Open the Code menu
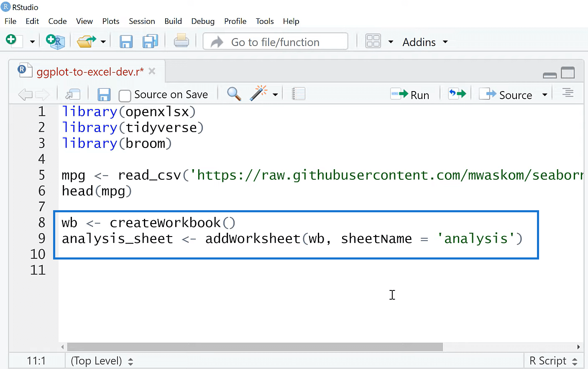Viewport: 588px width, 369px height. click(x=57, y=21)
